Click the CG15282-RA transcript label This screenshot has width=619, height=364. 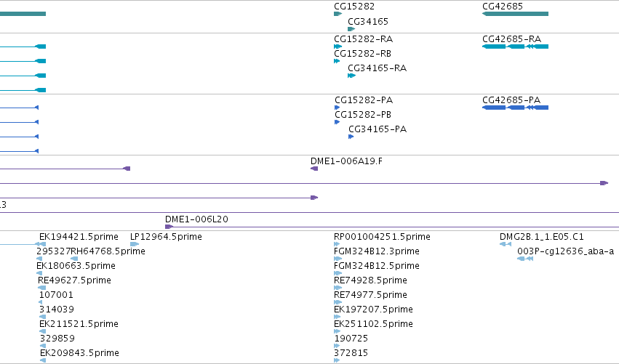coord(363,39)
